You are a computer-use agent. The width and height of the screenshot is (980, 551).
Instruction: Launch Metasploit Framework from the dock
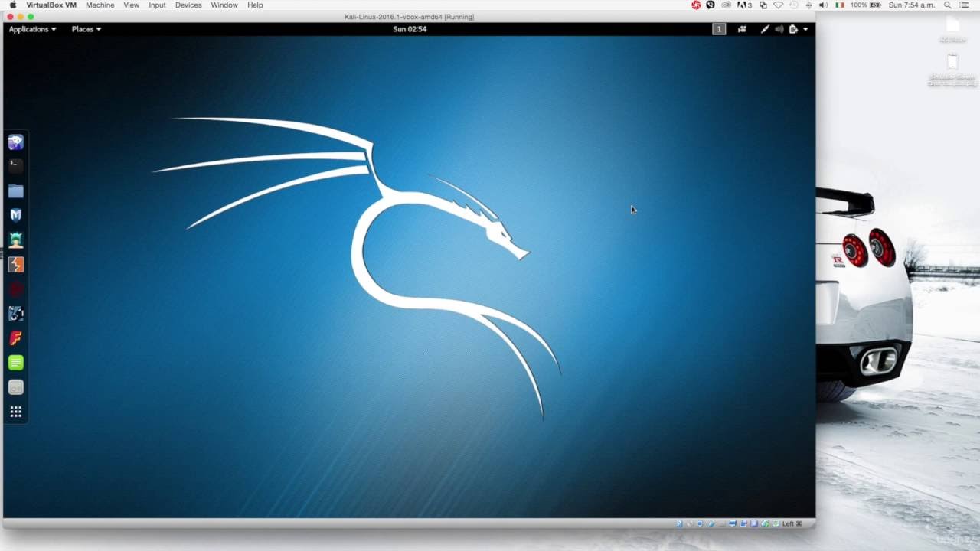pyautogui.click(x=15, y=215)
